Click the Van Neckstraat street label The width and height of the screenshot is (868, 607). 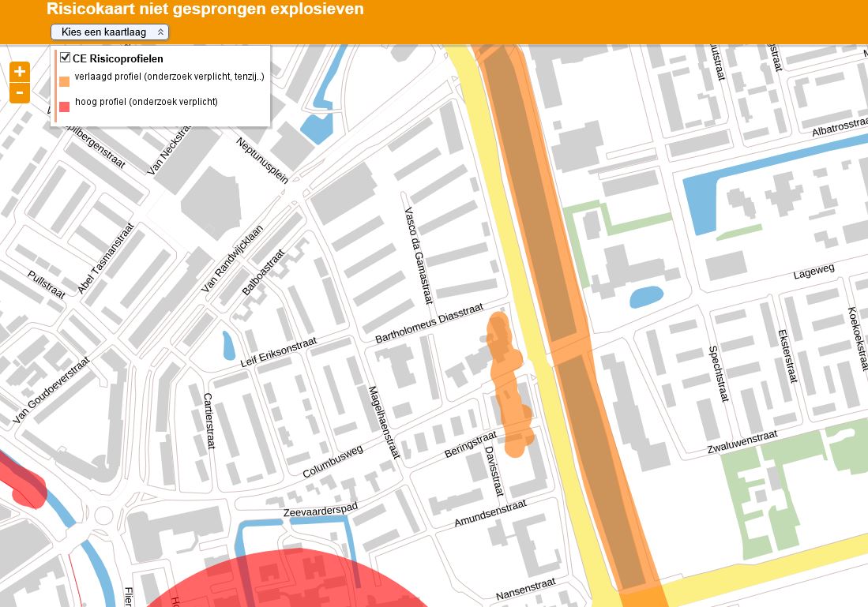coord(168,151)
